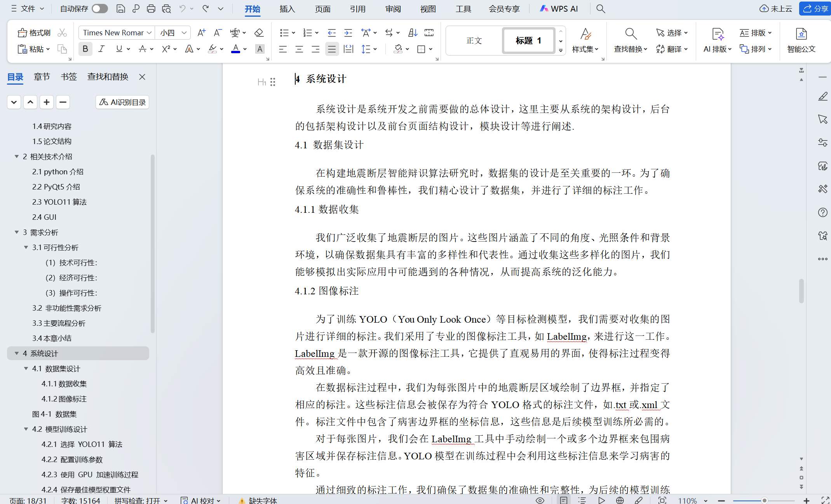
Task: Apply the 标题 1 style
Action: (528, 40)
